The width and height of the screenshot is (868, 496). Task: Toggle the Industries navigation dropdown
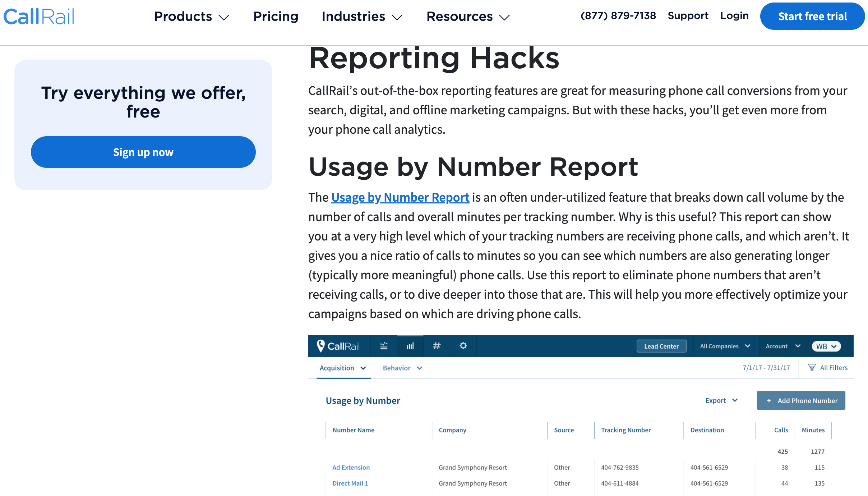pos(363,17)
